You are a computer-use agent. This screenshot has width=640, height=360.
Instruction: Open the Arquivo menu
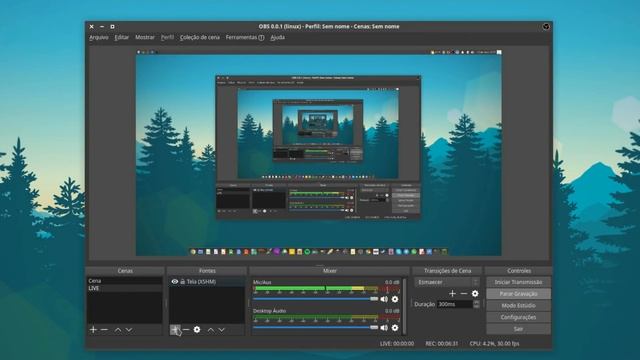pos(99,37)
